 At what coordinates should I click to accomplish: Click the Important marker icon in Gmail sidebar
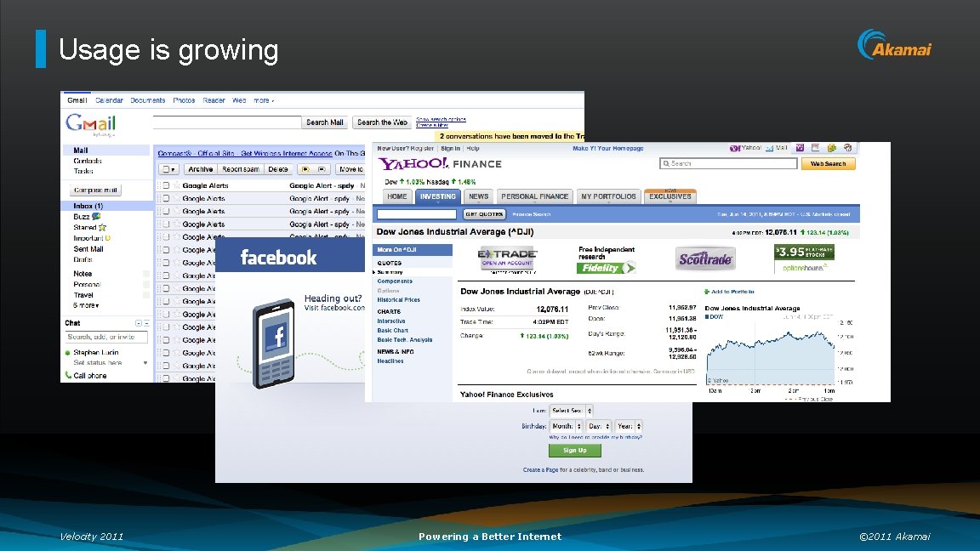click(108, 238)
